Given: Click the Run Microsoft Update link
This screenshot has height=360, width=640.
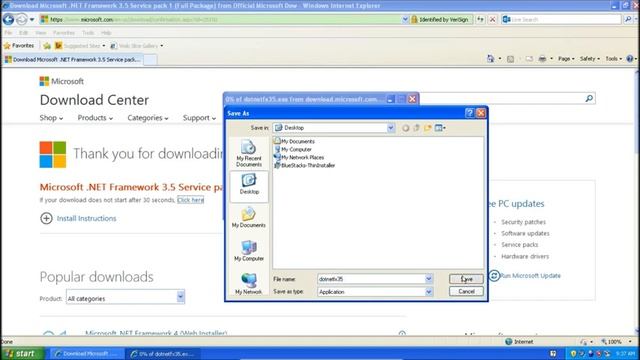Looking at the screenshot, I should (530, 276).
